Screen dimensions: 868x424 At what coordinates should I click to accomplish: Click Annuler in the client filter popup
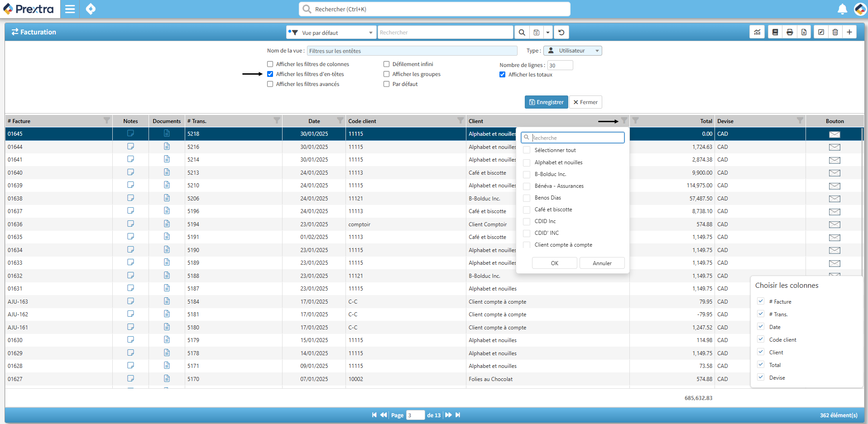click(x=602, y=263)
